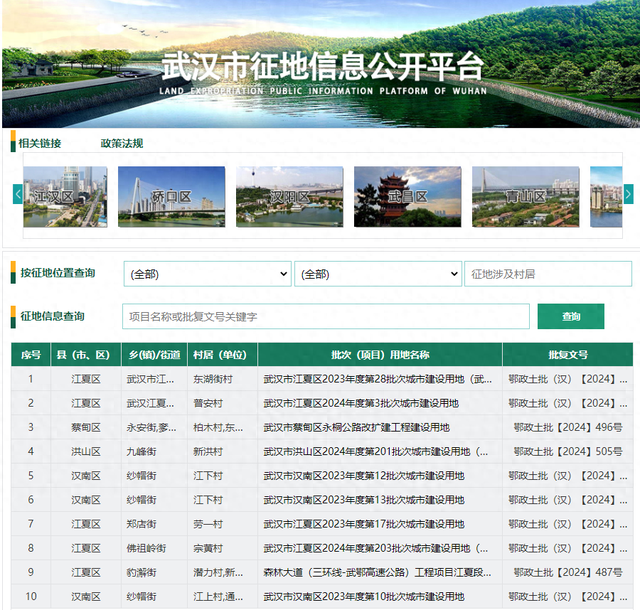
Task: Select project 武汉市江夏区2024年度第3批次城市建设用地
Action: pyautogui.click(x=361, y=403)
